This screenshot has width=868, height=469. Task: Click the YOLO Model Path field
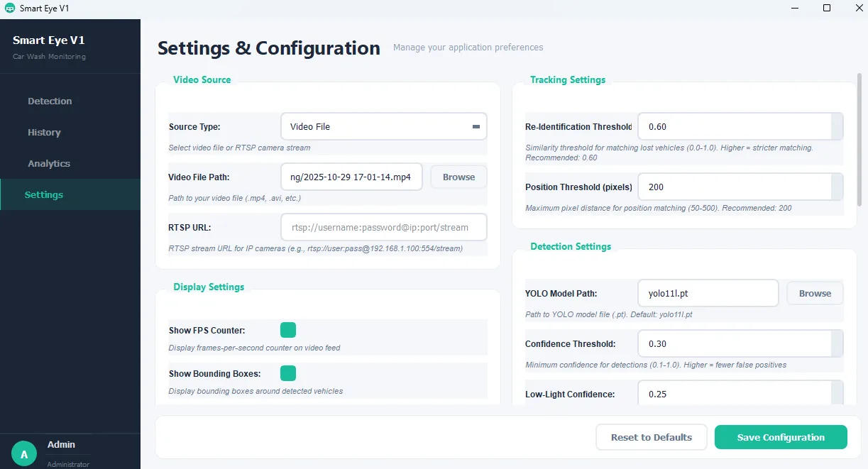[708, 293]
